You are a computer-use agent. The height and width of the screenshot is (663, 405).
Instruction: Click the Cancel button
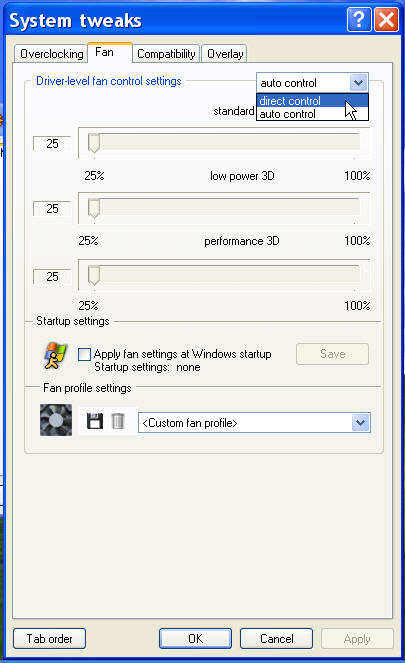[x=276, y=638]
